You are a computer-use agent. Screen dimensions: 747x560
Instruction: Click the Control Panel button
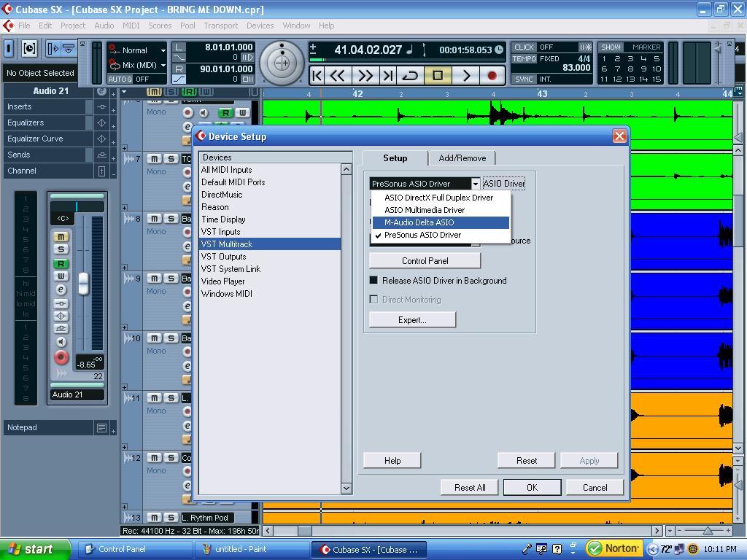[x=425, y=261]
